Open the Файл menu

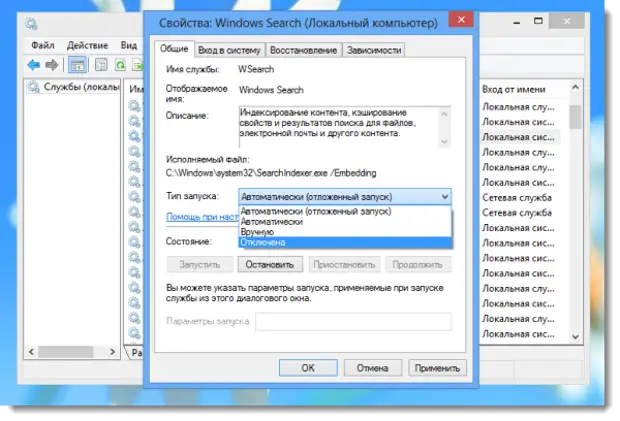[x=43, y=45]
